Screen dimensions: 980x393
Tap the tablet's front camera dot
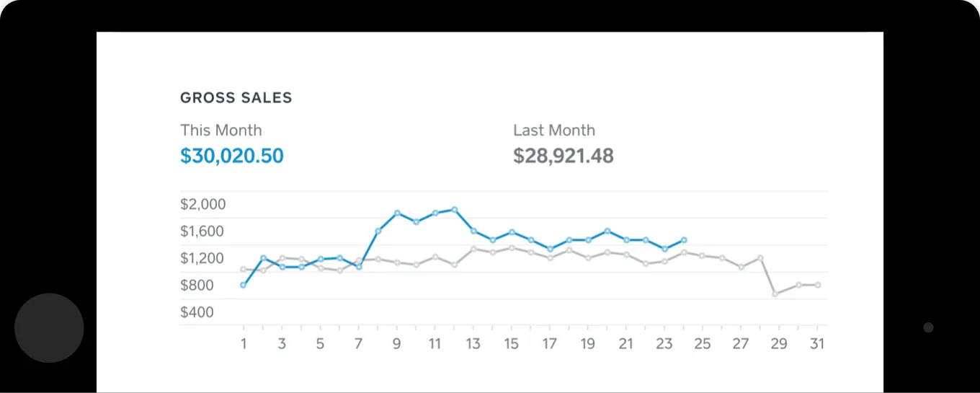928,327
